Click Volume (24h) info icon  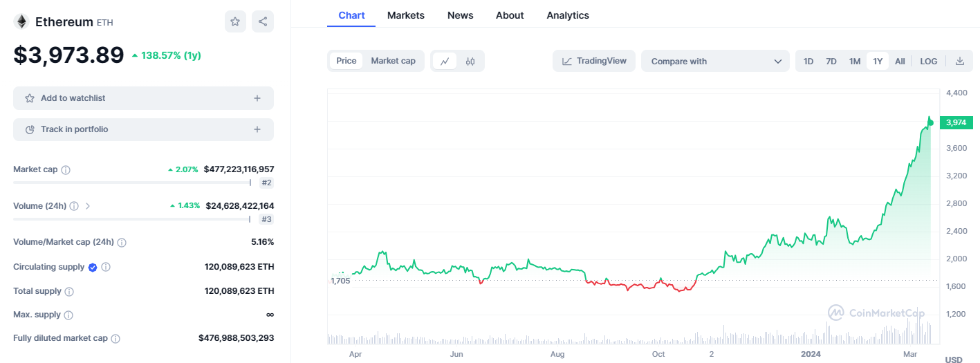point(74,206)
